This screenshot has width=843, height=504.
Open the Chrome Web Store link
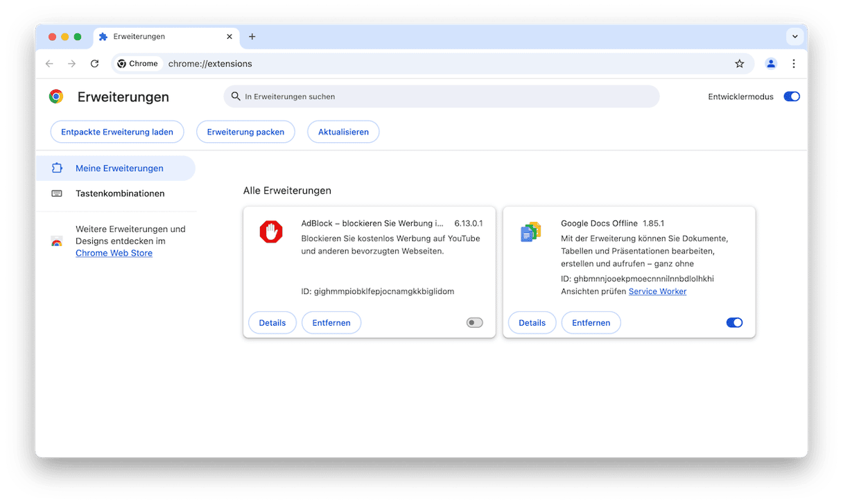[x=114, y=253]
